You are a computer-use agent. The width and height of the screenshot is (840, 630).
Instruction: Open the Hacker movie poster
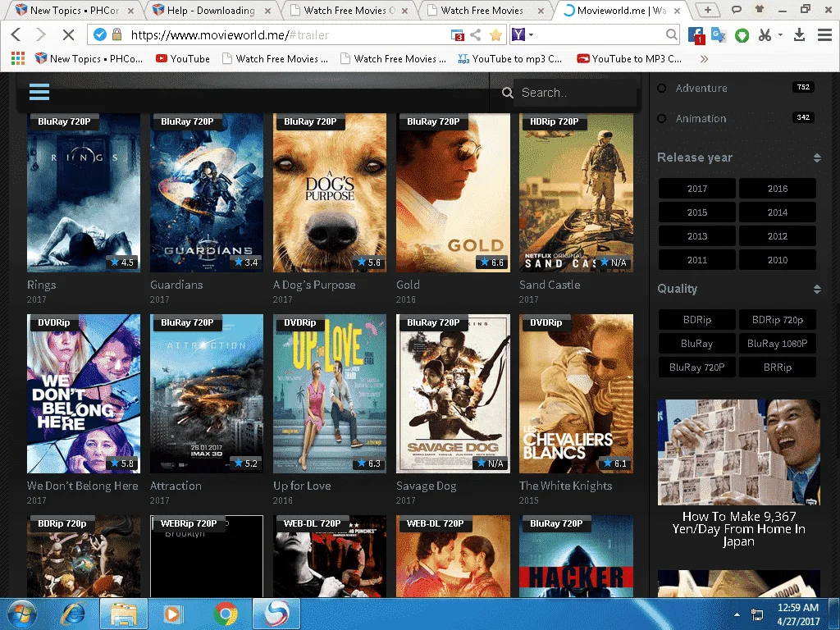(x=576, y=556)
